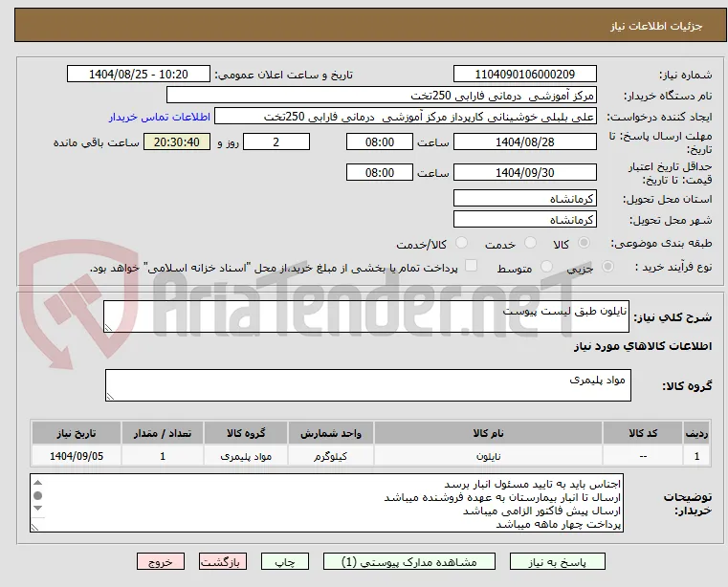Select the خدمت radio button

click(x=530, y=243)
